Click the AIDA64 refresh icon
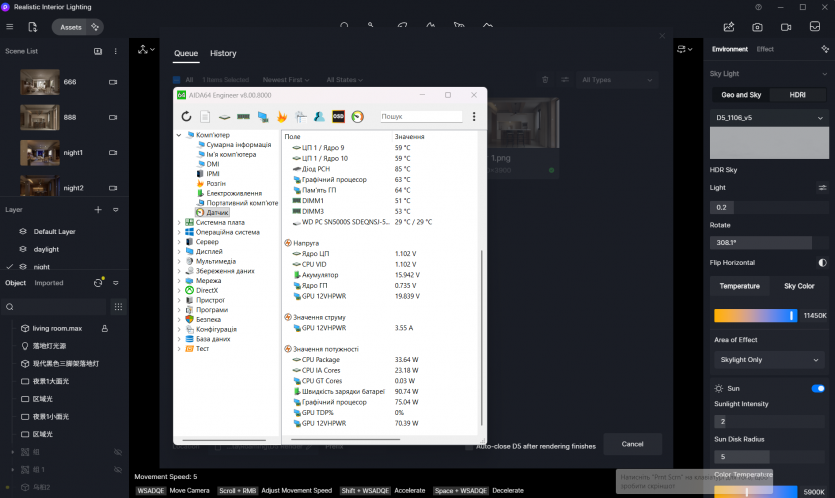 coord(186,117)
